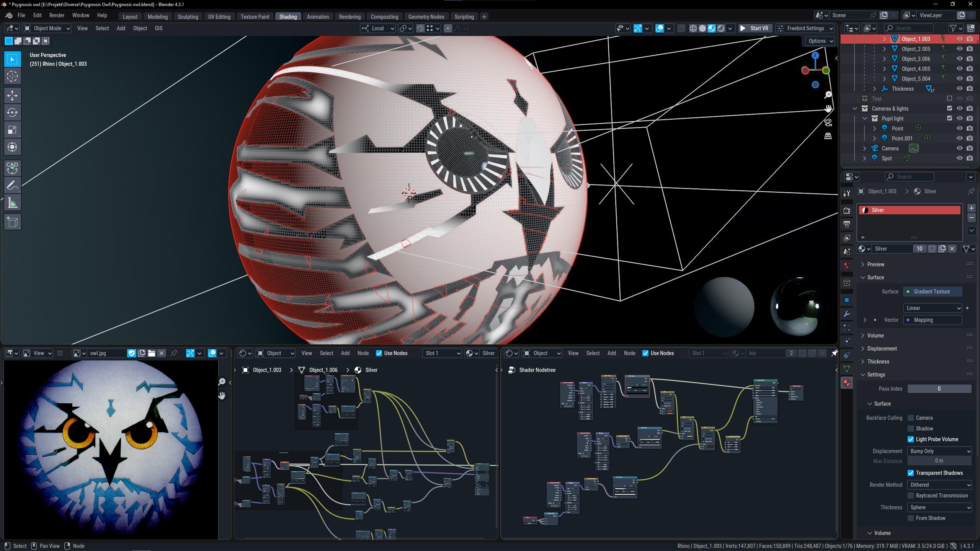Screen dimensions: 980x551
Task: Activate the Add Cube tool
Action: [12, 222]
